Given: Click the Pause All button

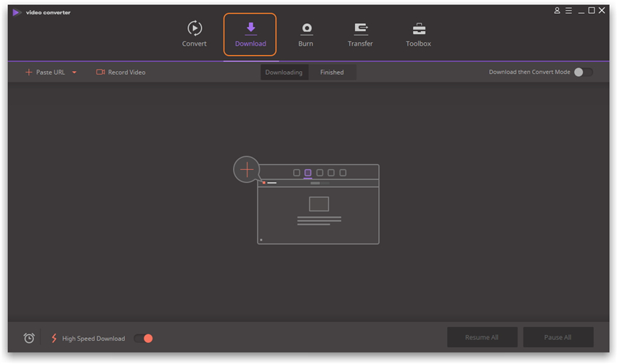Looking at the screenshot, I should [x=558, y=337].
